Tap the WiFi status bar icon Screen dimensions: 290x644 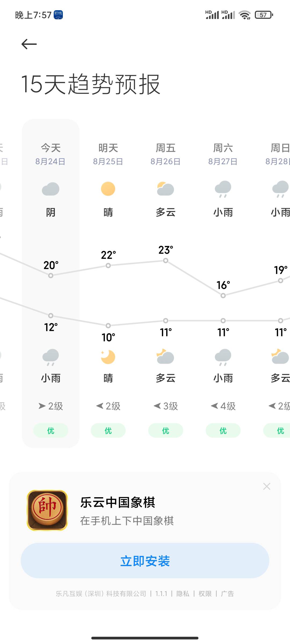245,15
